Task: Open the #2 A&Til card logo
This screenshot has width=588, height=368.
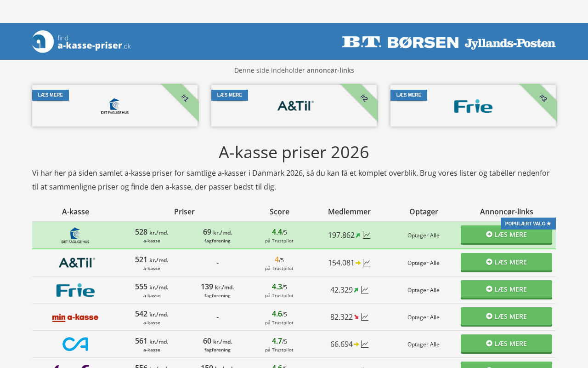Action: pyautogui.click(x=295, y=106)
